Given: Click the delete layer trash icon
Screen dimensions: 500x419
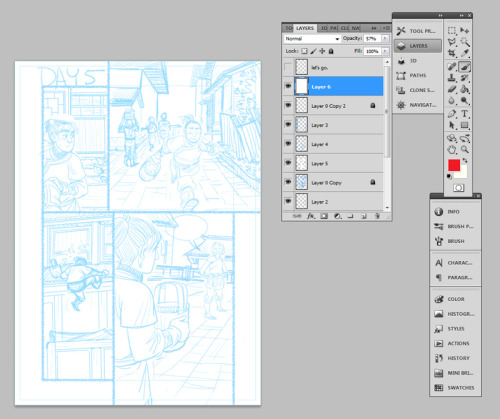Looking at the screenshot, I should [x=377, y=216].
